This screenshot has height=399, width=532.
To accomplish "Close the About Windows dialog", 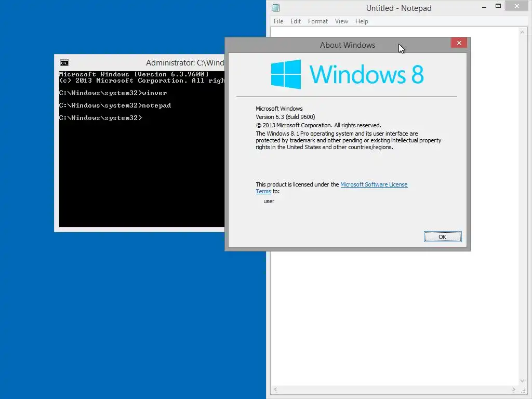I will [x=459, y=43].
